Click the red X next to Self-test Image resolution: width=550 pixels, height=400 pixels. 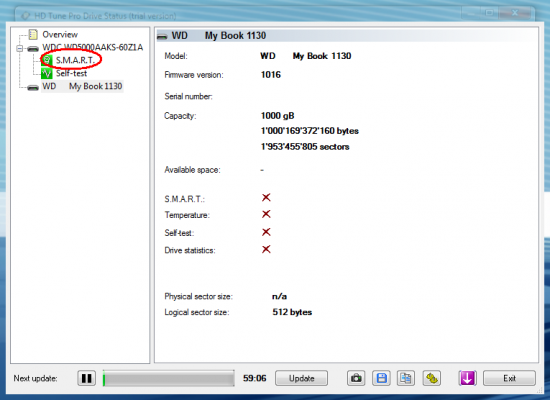(266, 232)
